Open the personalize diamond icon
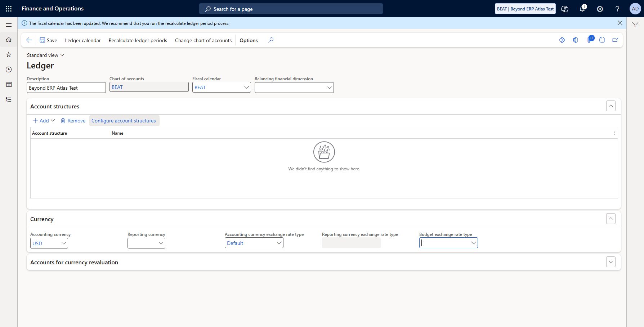The width and height of the screenshot is (644, 327). point(562,40)
